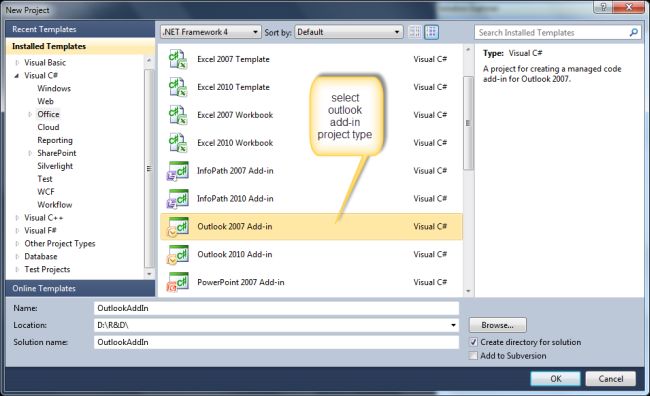Collapse the Visual C# tree node
Viewport: 650px width, 396px height.
tap(17, 75)
